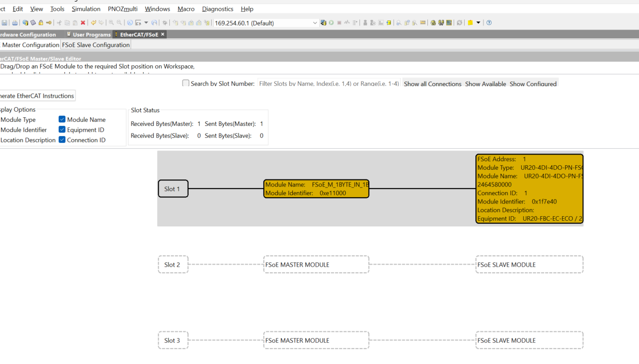Click the Zoom in magnifier icon

(111, 22)
